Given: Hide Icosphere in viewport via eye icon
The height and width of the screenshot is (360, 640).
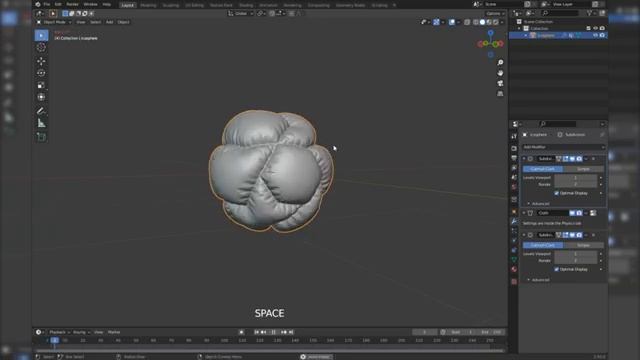Looking at the screenshot, I should pyautogui.click(x=596, y=36).
